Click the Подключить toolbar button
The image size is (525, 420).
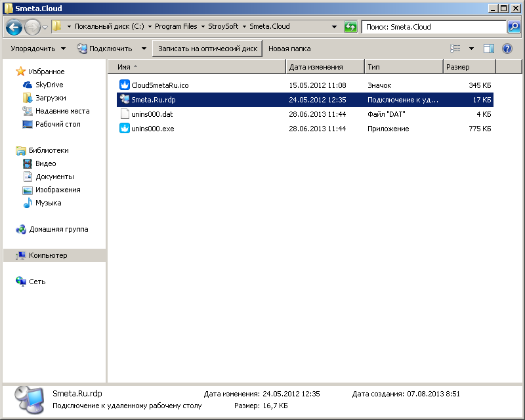[x=104, y=49]
